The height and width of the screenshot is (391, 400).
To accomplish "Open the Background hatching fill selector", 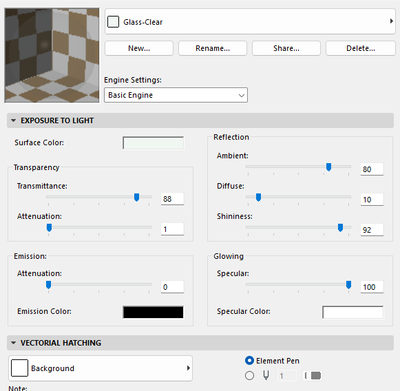I will 100,368.
